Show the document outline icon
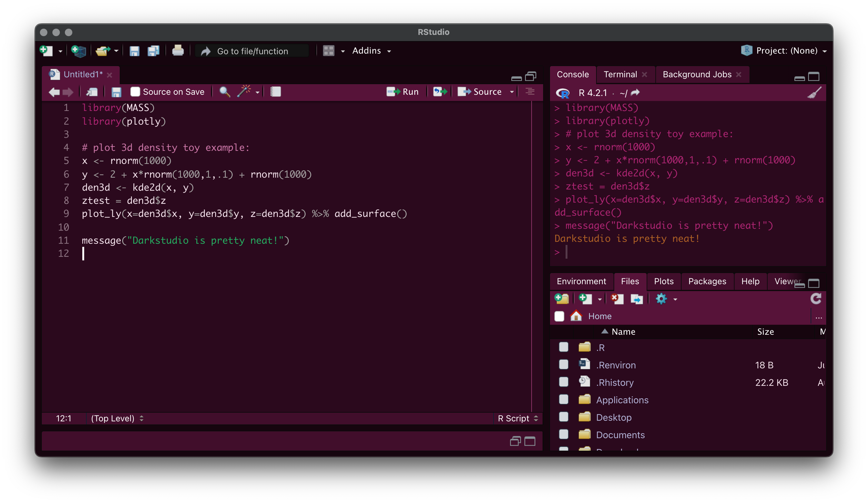The image size is (868, 503). point(530,92)
